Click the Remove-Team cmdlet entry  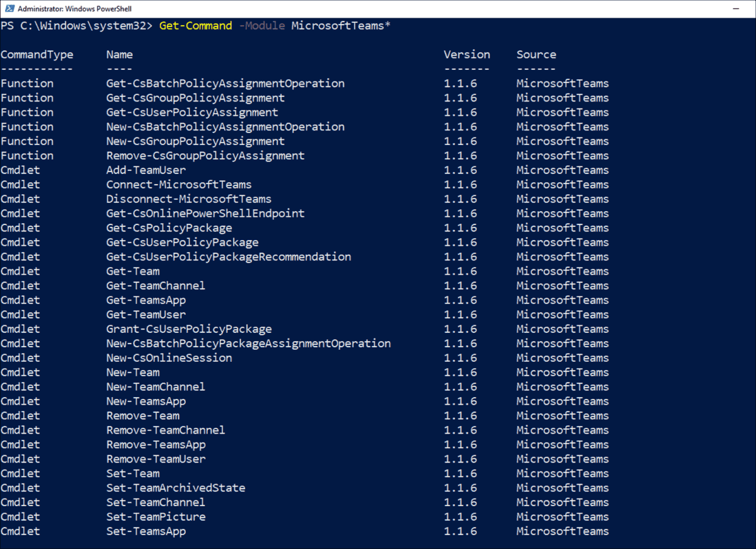point(143,415)
